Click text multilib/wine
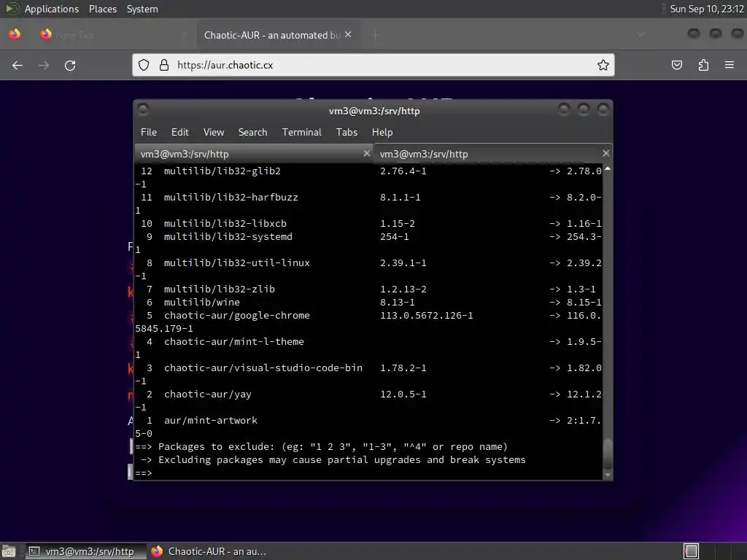The height and width of the screenshot is (560, 747). (202, 303)
